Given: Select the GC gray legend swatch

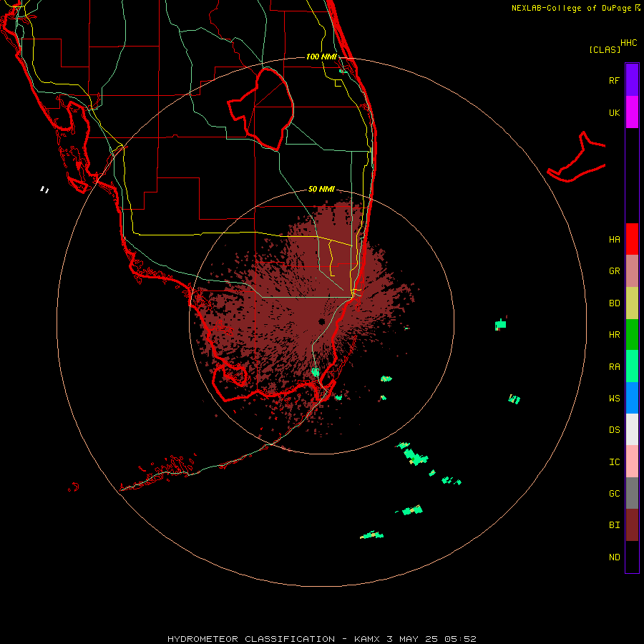Looking at the screenshot, I should coord(632,493).
